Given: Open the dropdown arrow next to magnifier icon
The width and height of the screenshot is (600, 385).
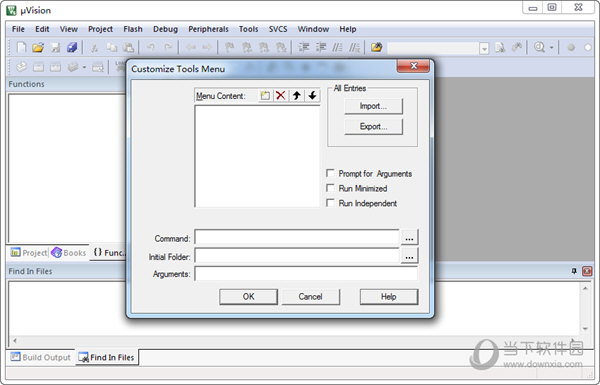Looking at the screenshot, I should tap(551, 47).
